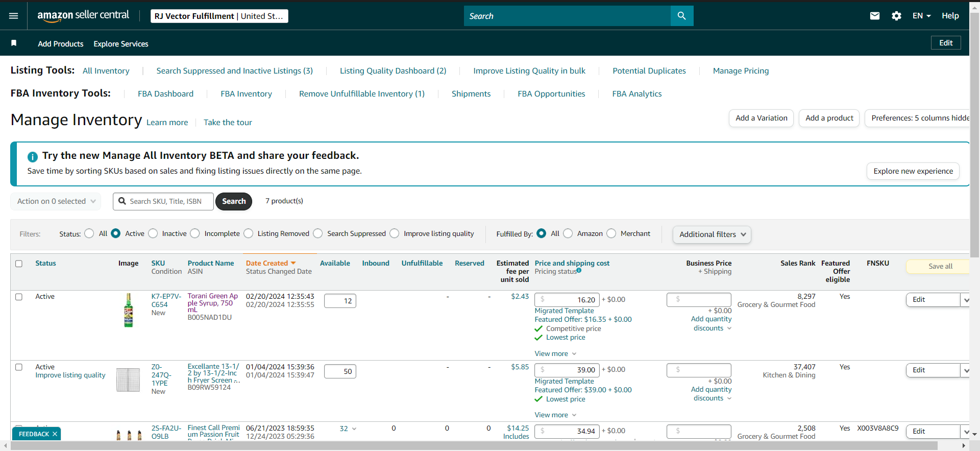
Task: Expand View more for Torani syrup pricing
Action: click(x=555, y=353)
